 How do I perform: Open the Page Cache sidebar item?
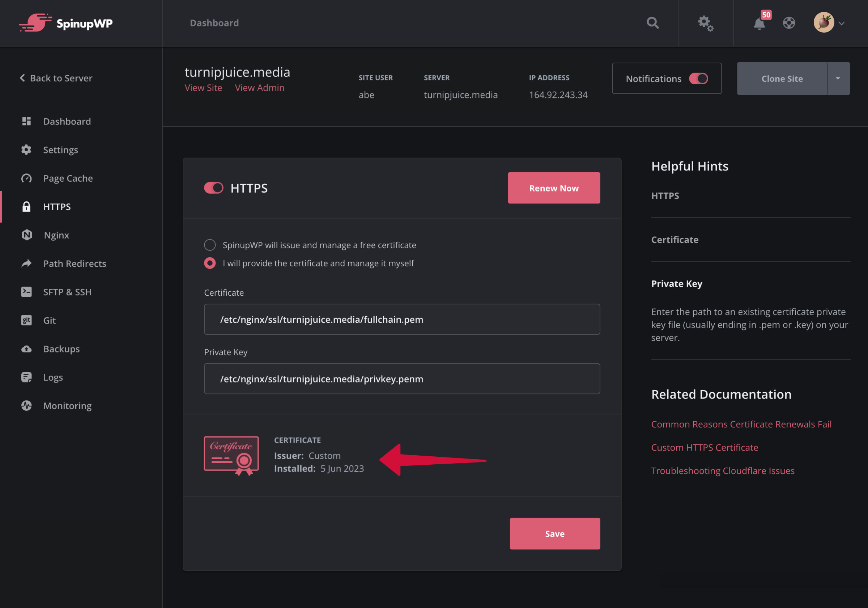(x=68, y=178)
